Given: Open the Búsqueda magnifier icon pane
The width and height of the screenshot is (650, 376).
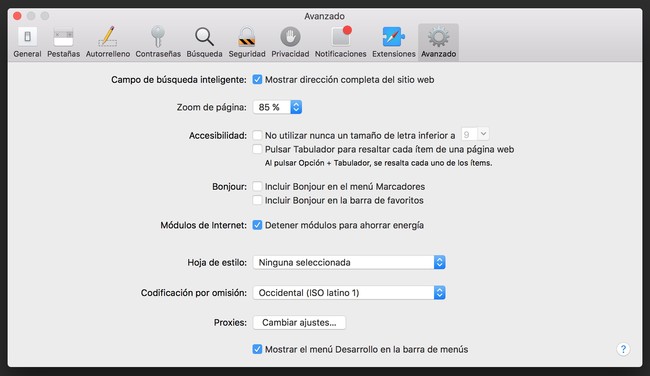Looking at the screenshot, I should point(204,42).
